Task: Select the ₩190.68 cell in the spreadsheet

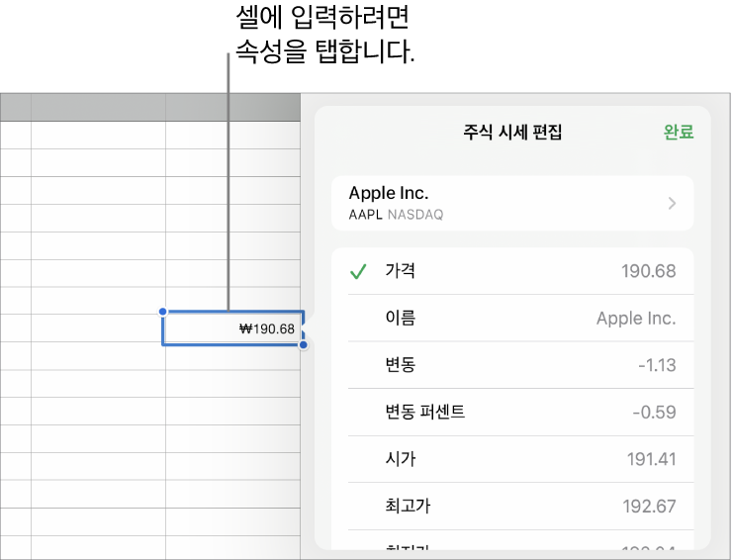Action: point(232,328)
